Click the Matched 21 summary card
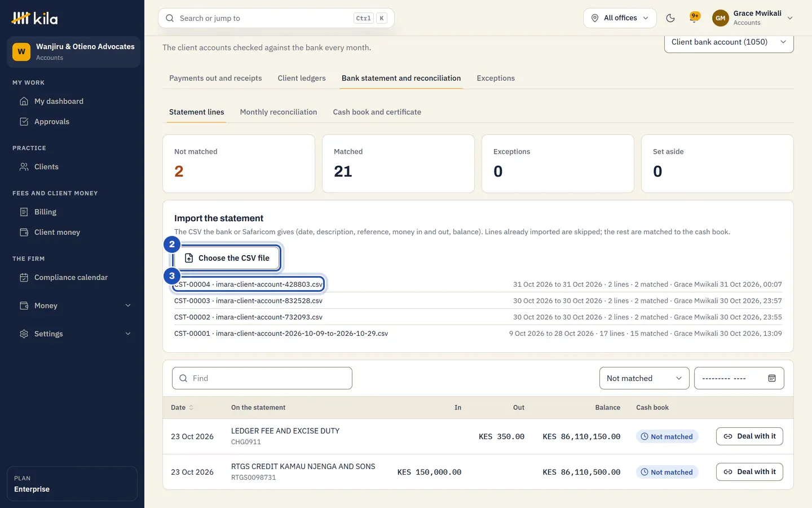 398,164
